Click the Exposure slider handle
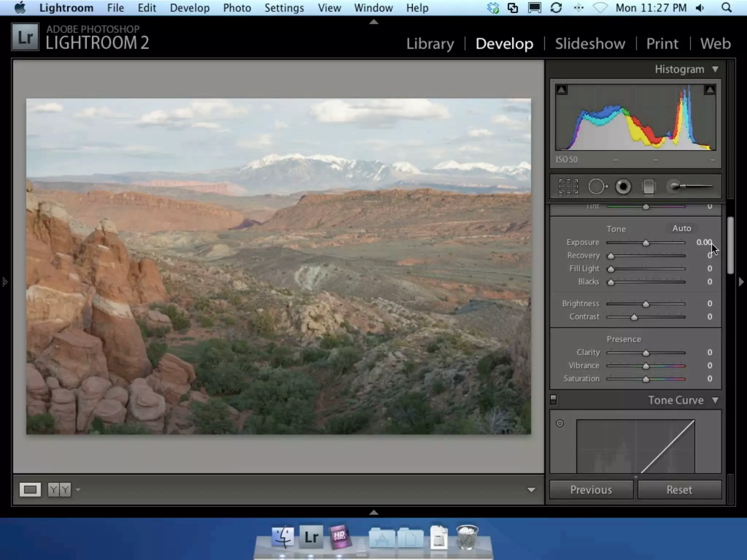747x560 pixels. click(x=646, y=243)
